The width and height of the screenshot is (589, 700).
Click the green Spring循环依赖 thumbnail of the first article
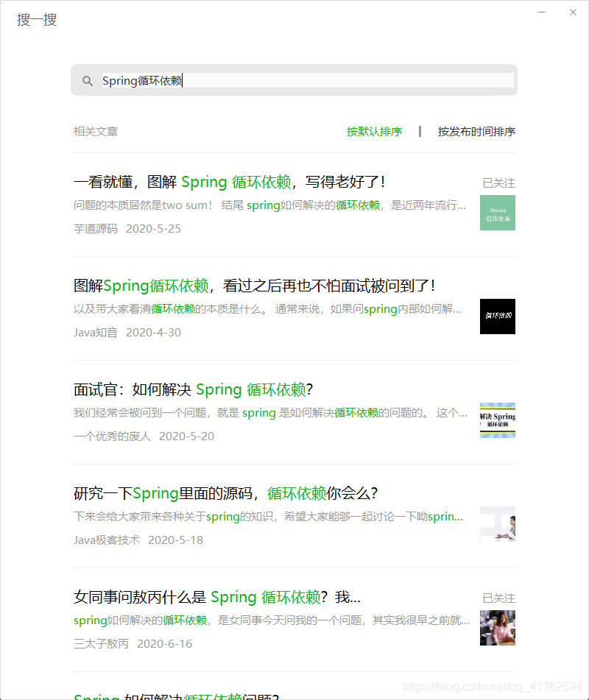[498, 213]
